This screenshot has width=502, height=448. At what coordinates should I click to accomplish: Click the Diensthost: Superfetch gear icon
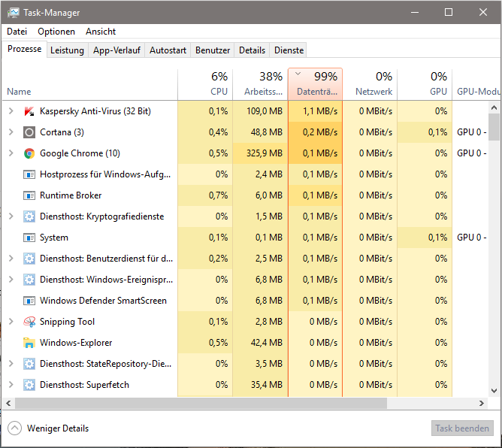29,385
